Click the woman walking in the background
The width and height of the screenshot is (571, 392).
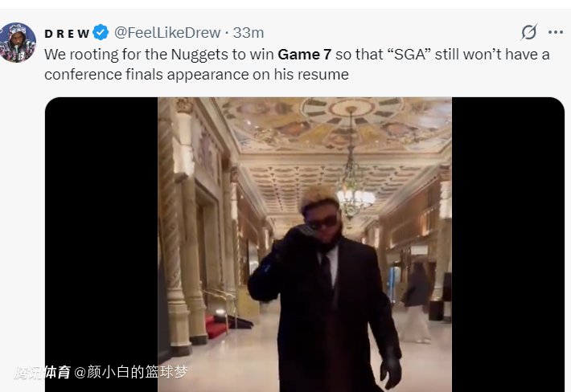pyautogui.click(x=417, y=303)
